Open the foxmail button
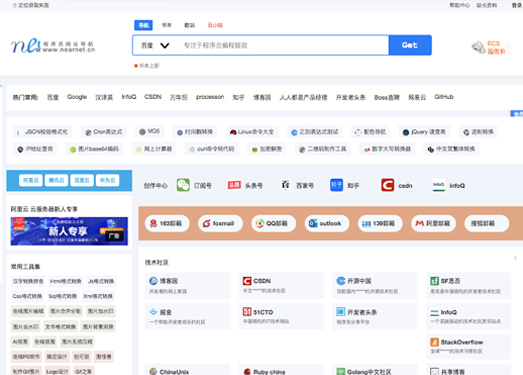 pyautogui.click(x=220, y=223)
